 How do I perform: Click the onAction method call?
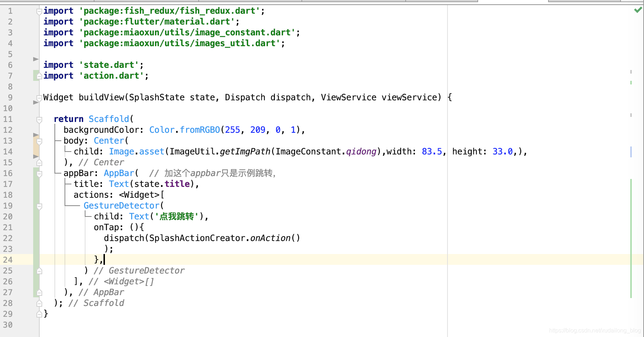pos(270,238)
